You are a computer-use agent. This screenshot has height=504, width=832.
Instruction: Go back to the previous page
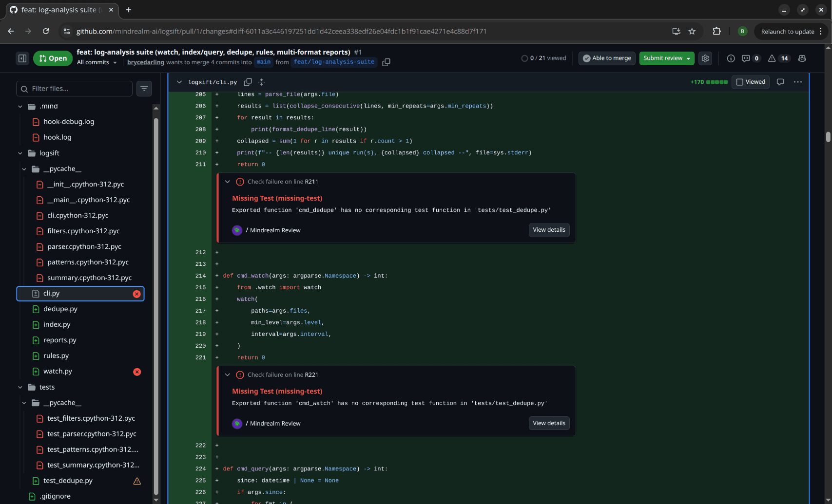click(11, 31)
